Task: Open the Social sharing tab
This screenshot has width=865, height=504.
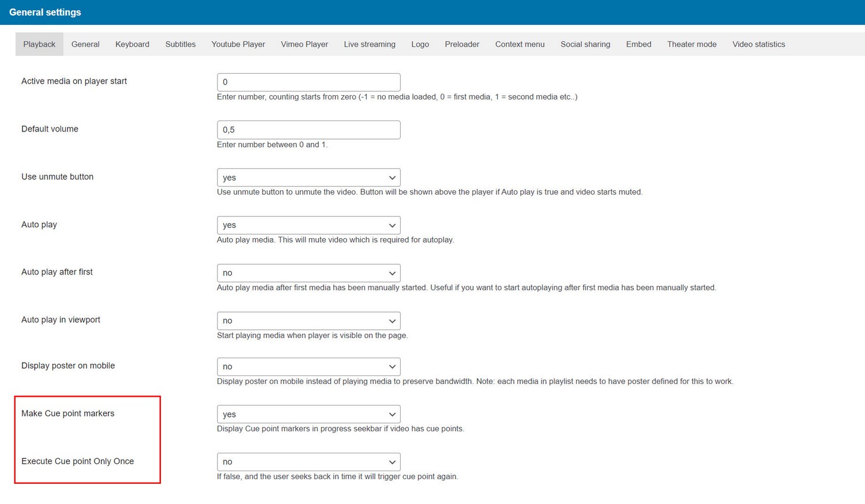Action: 585,44
